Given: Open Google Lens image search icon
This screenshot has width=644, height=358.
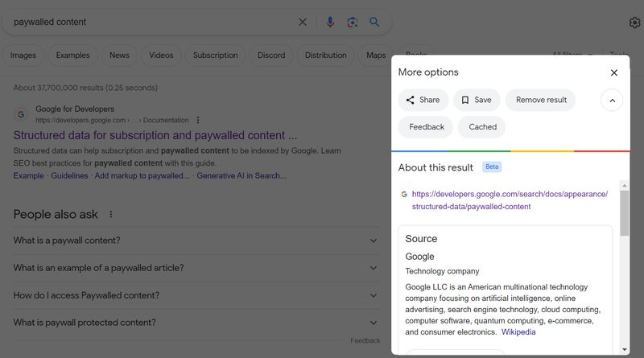Looking at the screenshot, I should pos(352,23).
